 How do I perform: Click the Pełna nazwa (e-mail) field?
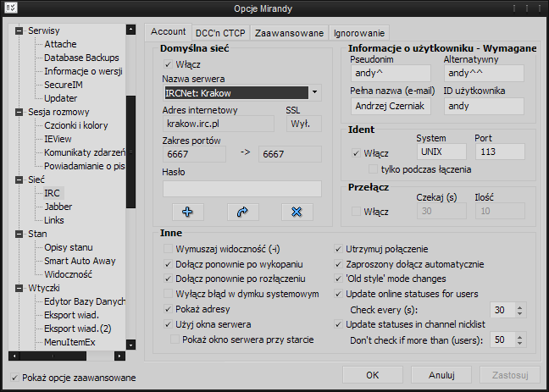(391, 106)
